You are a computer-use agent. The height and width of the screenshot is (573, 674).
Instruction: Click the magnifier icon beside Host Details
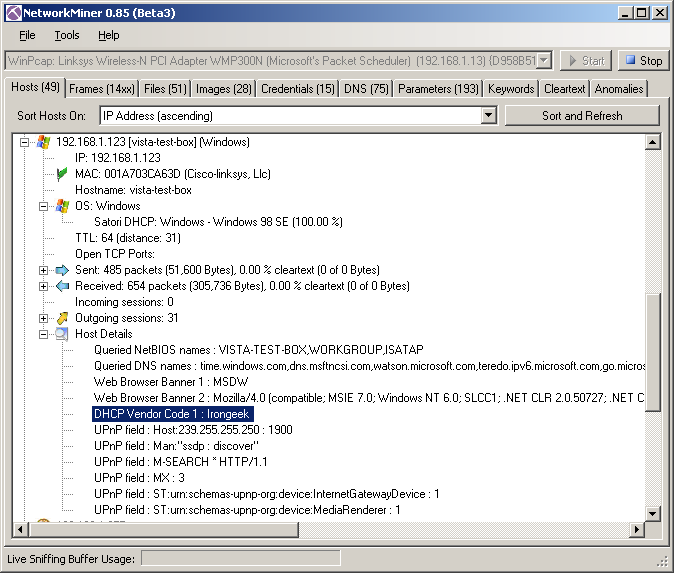click(62, 334)
